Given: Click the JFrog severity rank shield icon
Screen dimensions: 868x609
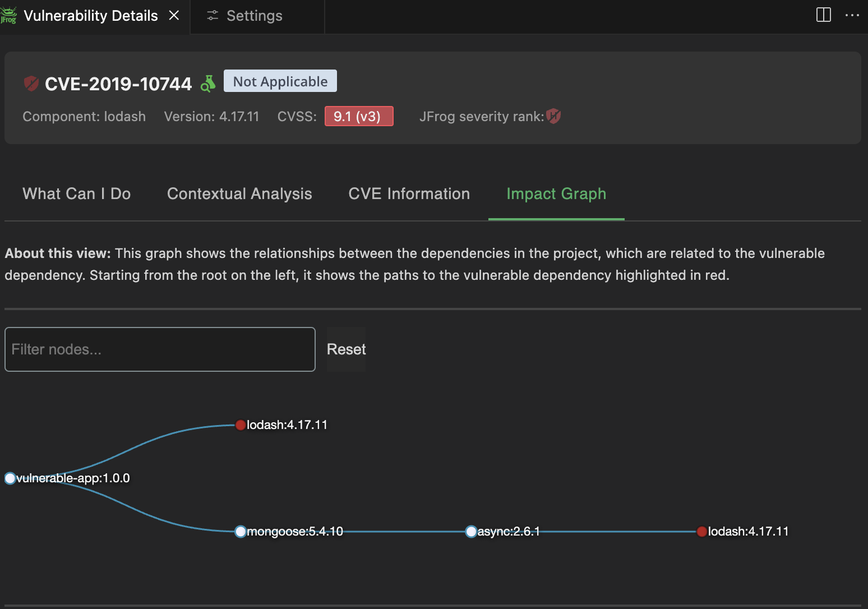Looking at the screenshot, I should 553,116.
